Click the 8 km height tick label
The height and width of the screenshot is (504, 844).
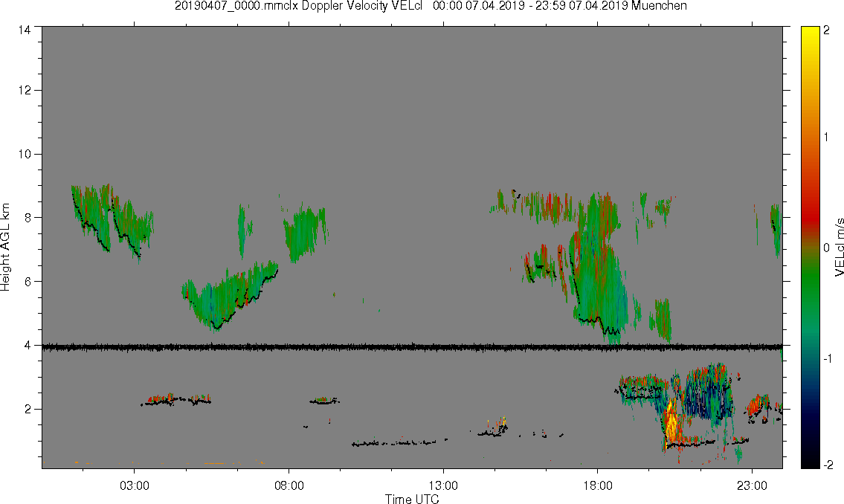pos(28,218)
